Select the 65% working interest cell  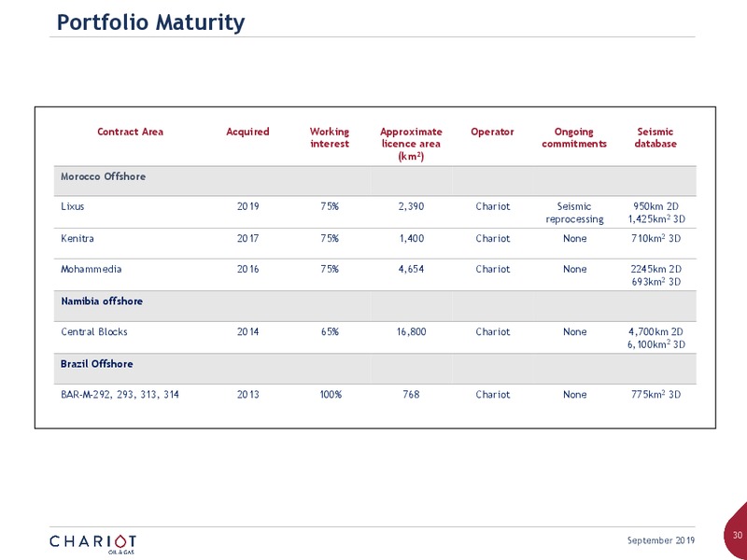[330, 332]
